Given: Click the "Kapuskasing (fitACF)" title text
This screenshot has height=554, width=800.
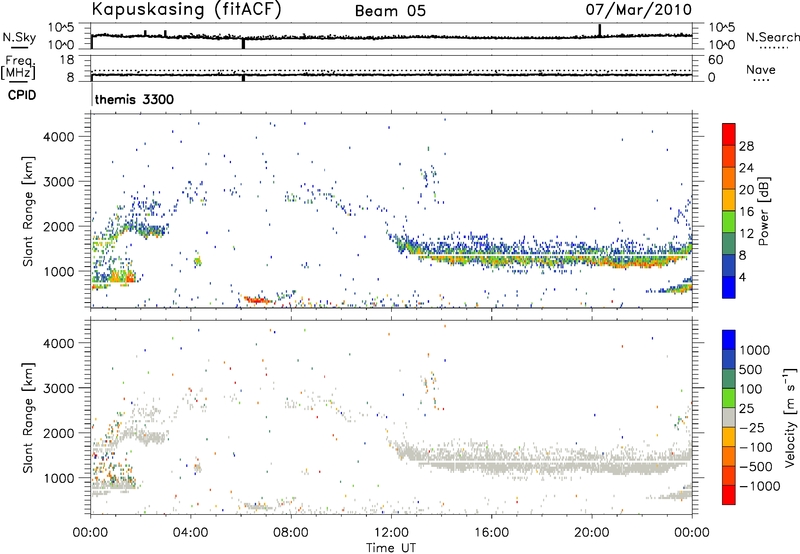Looking at the screenshot, I should [186, 9].
